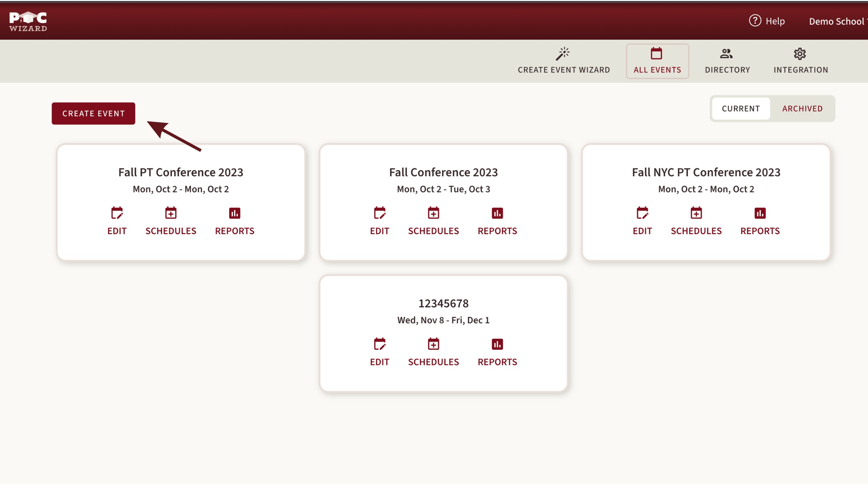Click Edit label under Fall PT Conference 2023

[x=117, y=231]
